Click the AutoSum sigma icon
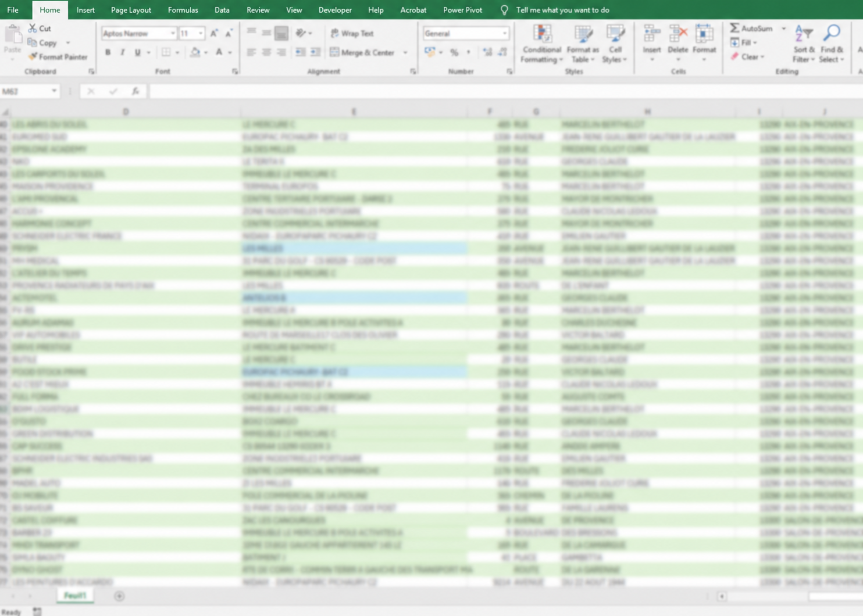This screenshot has height=616, width=863. tap(735, 28)
